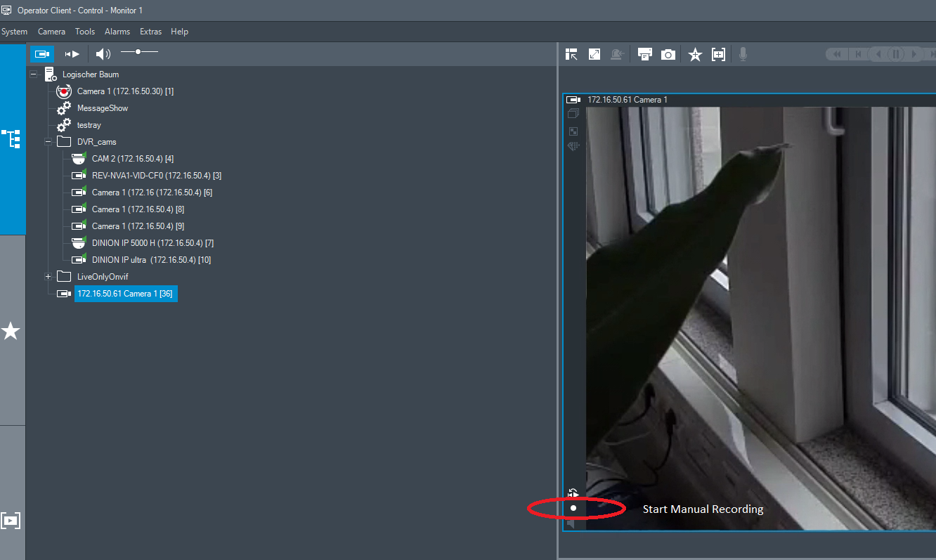Click the dome icon for DINION IP 5000 H
The width and height of the screenshot is (936, 560).
pos(79,243)
